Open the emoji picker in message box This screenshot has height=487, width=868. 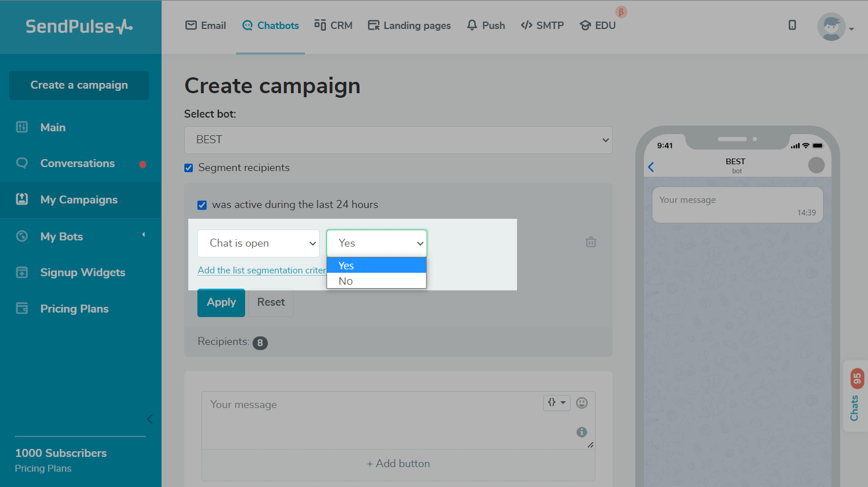coord(581,403)
